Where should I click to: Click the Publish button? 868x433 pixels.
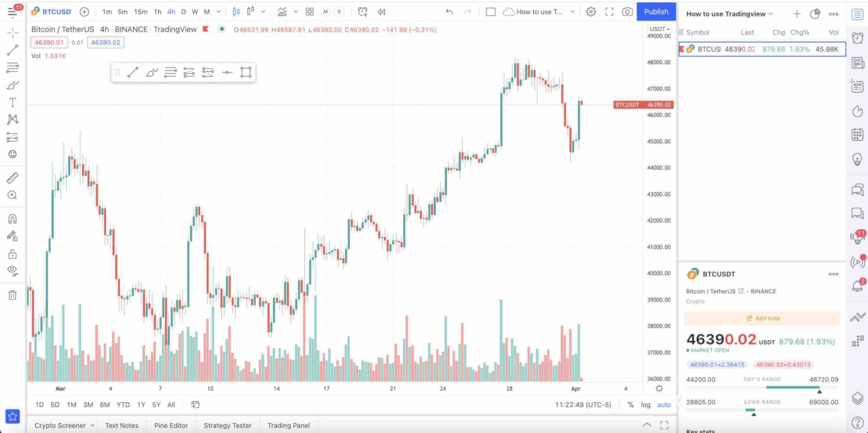pos(656,11)
